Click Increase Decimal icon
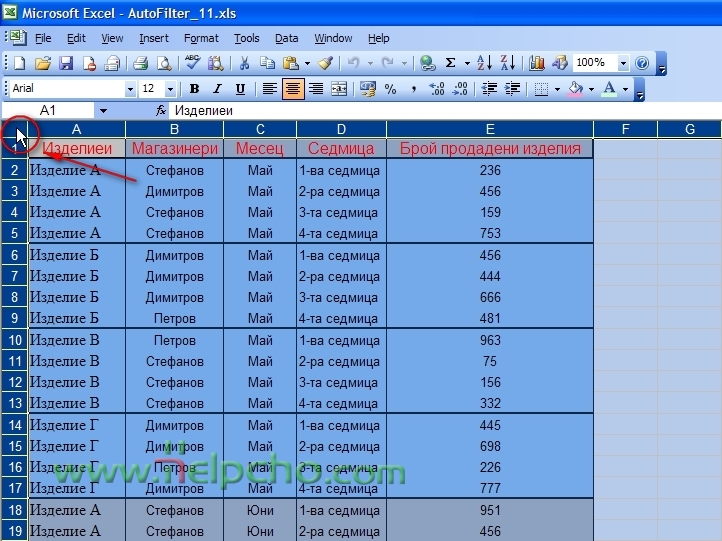The width and height of the screenshot is (722, 541). pos(437,88)
